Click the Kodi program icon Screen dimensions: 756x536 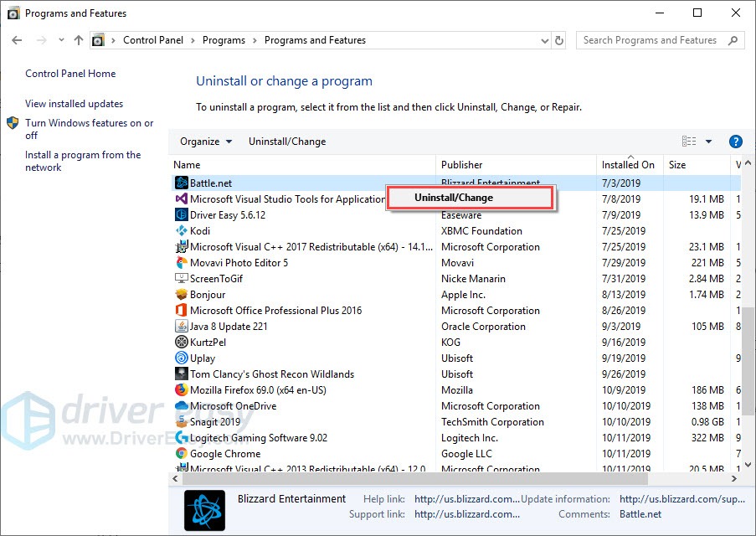(181, 231)
